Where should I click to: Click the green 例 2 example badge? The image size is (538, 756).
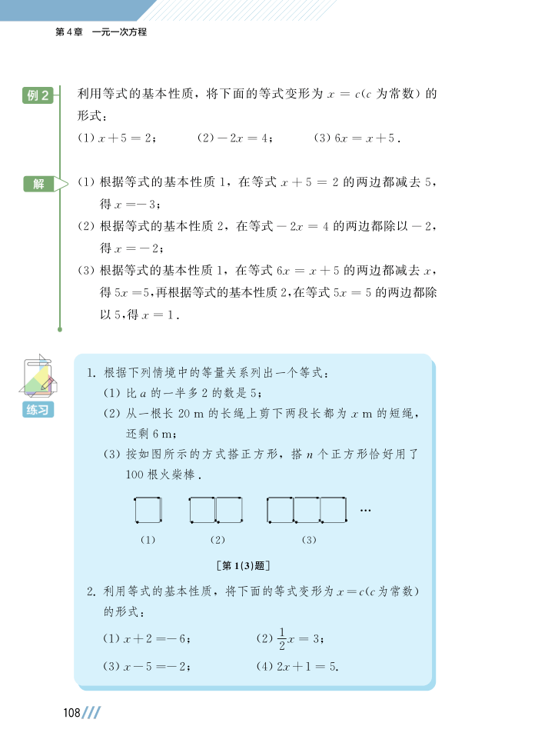click(38, 95)
